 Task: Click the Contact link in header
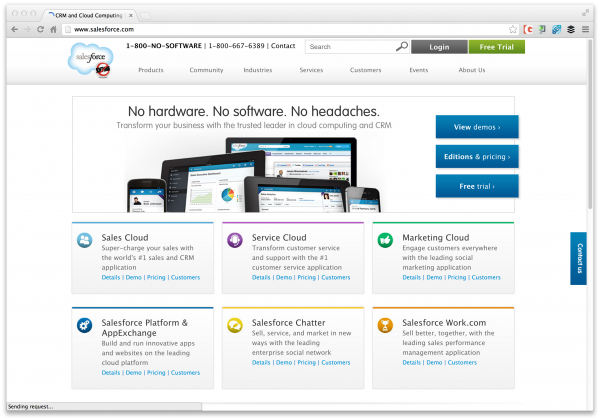(x=283, y=46)
